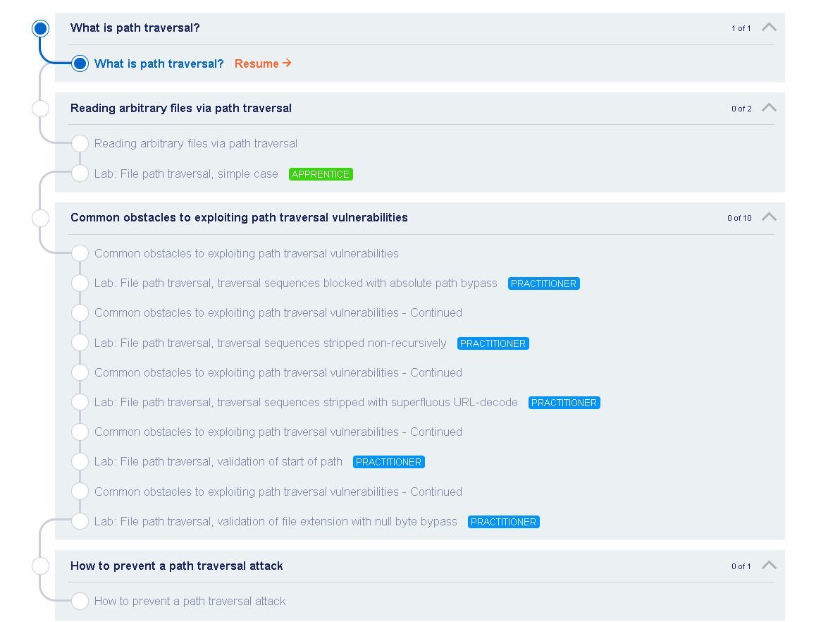The width and height of the screenshot is (840, 622).
Task: Click the Resume arrow link
Action: coord(263,63)
